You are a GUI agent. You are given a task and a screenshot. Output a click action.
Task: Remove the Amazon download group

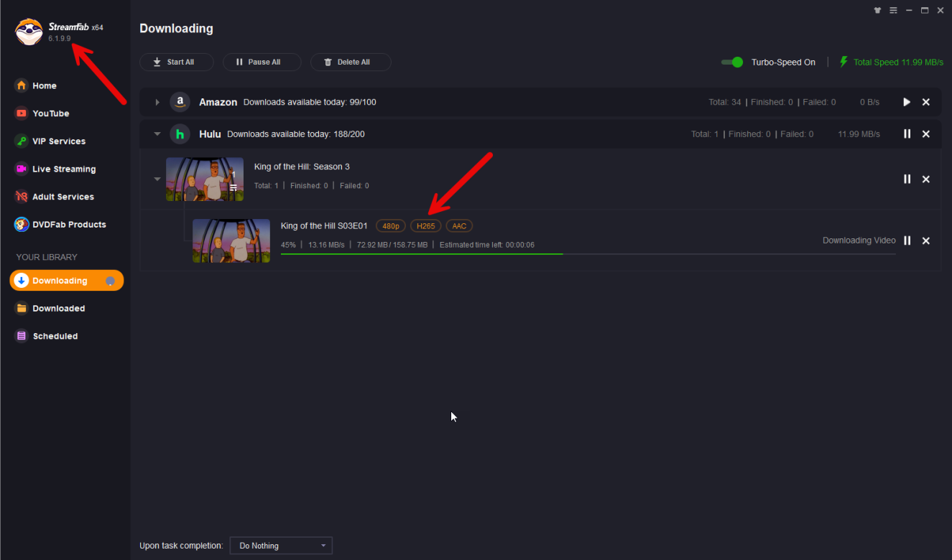pyautogui.click(x=926, y=102)
